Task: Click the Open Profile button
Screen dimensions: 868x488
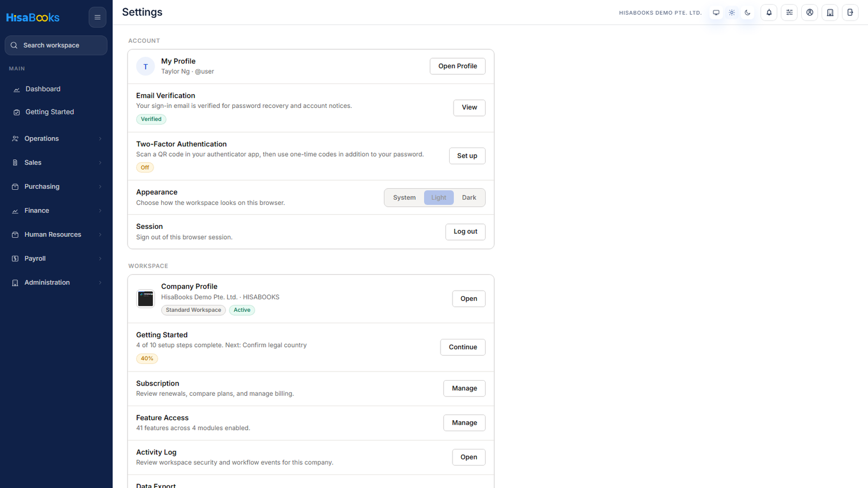Action: click(x=457, y=66)
